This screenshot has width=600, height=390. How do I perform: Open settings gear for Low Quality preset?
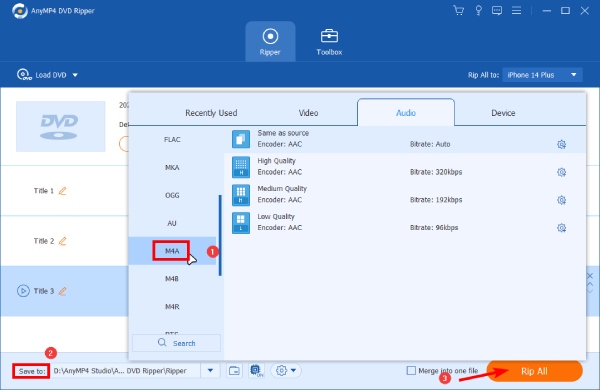coord(561,228)
